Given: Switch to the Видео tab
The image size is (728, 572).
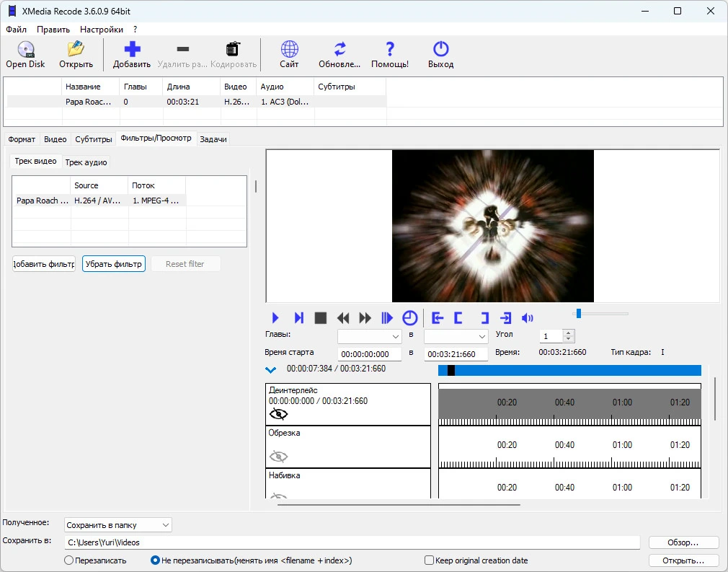Looking at the screenshot, I should tap(56, 139).
